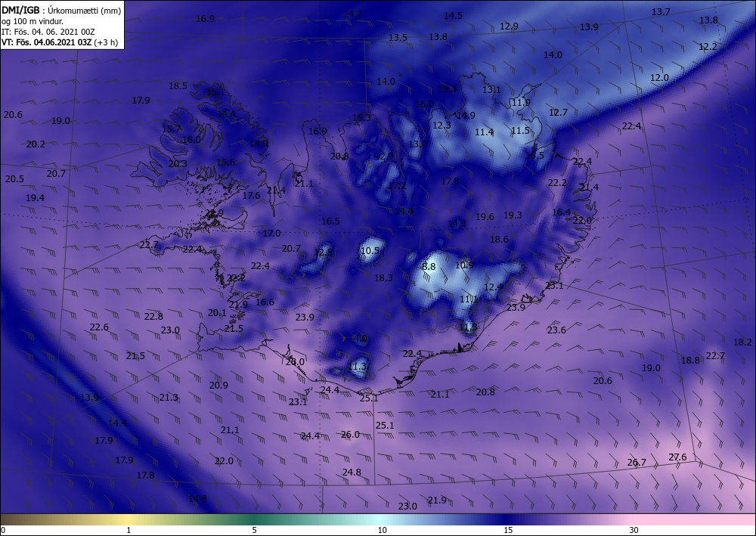
Task: Click the map value "20.5"
Action: pos(14,179)
